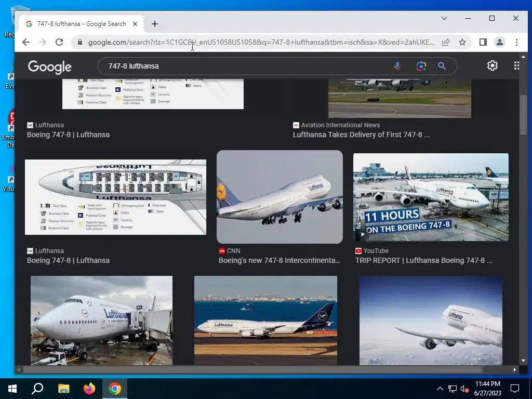The image size is (532, 399).
Task: Click the padlock site info icon
Action: tap(80, 42)
